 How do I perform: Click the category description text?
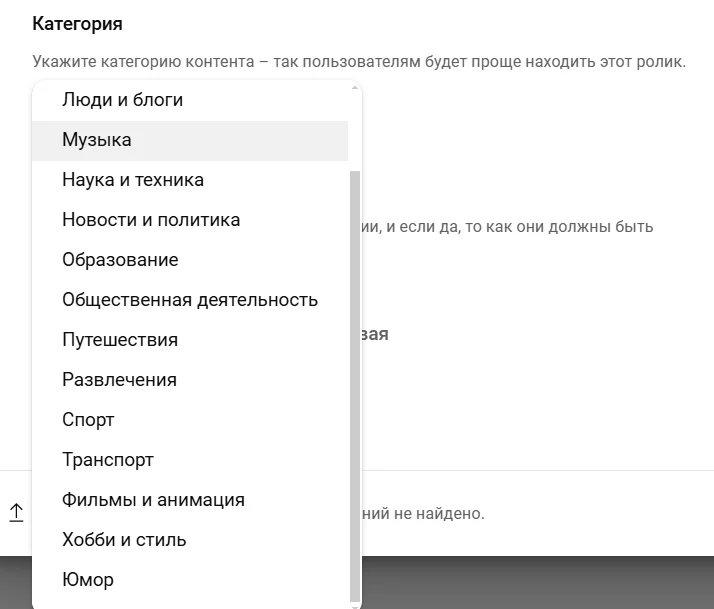(359, 61)
